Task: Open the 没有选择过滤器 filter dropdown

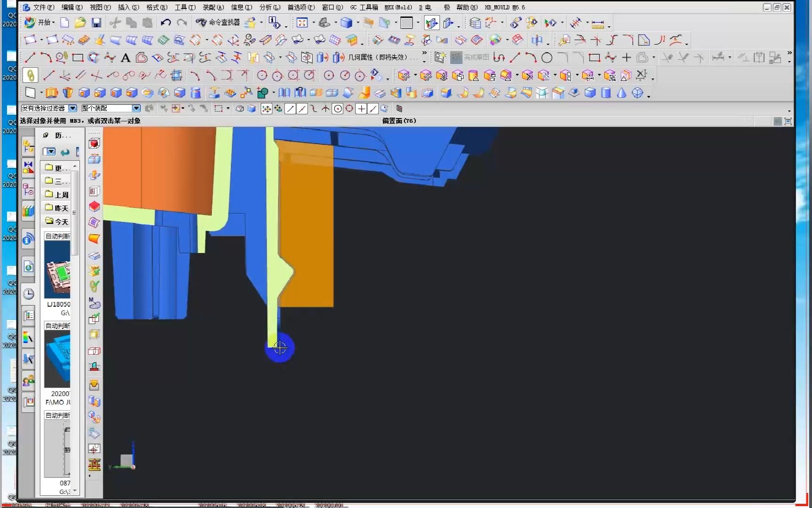Action: click(73, 108)
